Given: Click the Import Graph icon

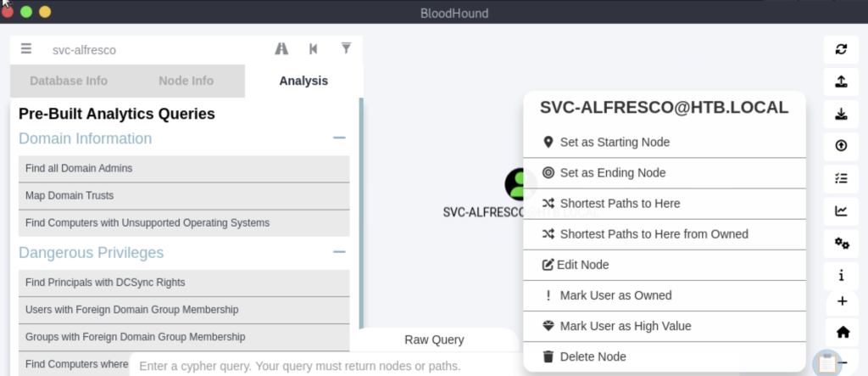Looking at the screenshot, I should coord(841,114).
